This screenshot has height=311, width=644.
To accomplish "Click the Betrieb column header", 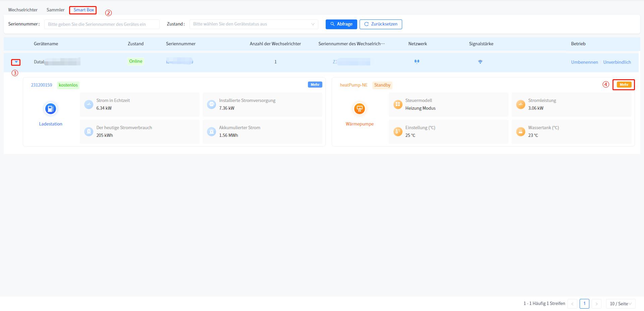I will 578,44.
